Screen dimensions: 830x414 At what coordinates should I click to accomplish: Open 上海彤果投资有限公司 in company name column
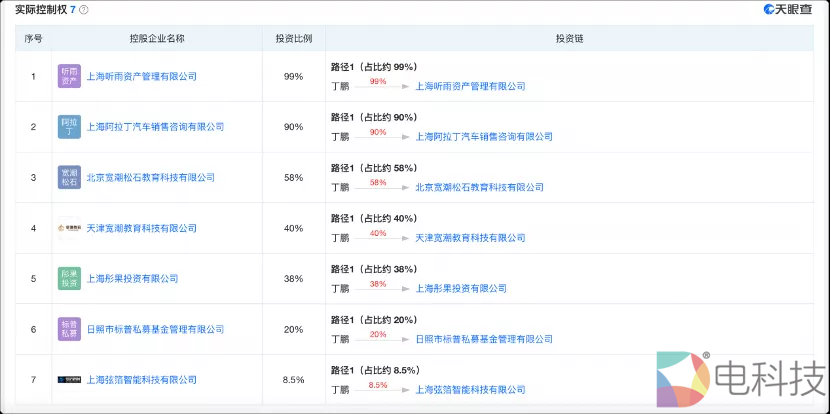click(x=132, y=278)
